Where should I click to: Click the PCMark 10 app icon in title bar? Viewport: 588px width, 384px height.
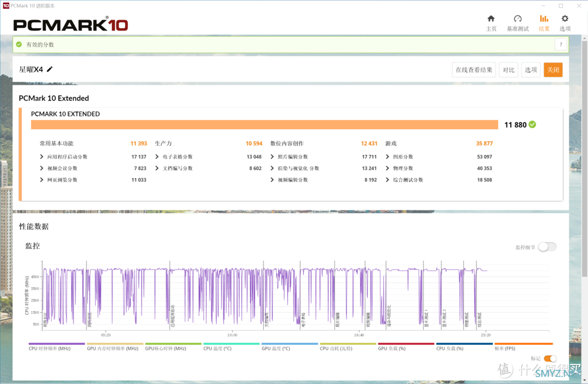5,5
